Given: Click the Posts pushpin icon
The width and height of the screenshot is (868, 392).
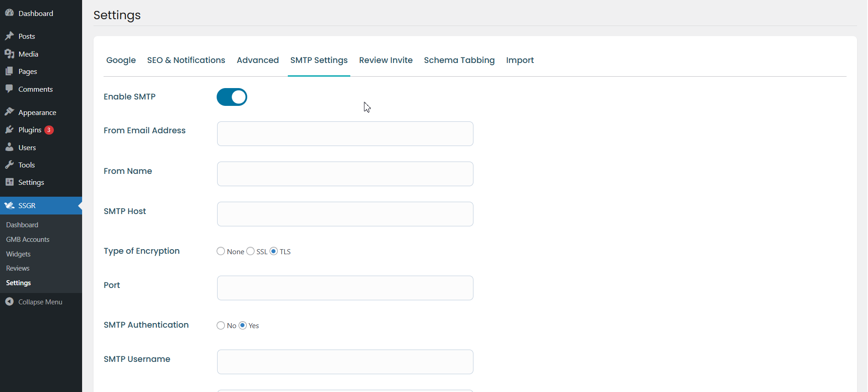Looking at the screenshot, I should pyautogui.click(x=9, y=36).
